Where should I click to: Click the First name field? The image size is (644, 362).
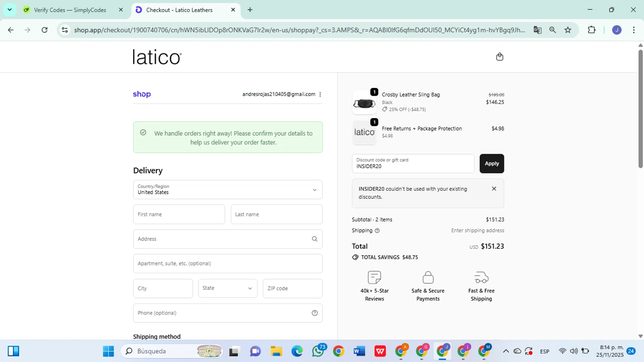coord(179,214)
